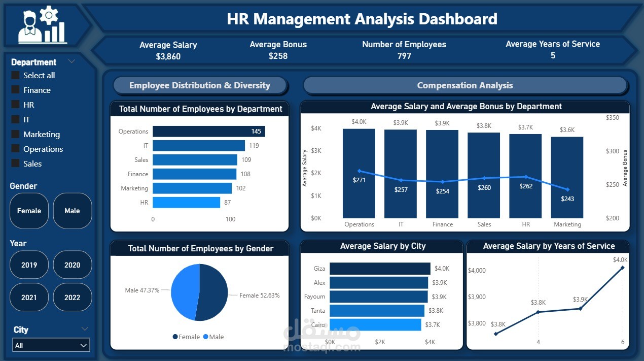This screenshot has height=361, width=644.
Task: Enable the IT department checkbox
Action: [x=16, y=119]
